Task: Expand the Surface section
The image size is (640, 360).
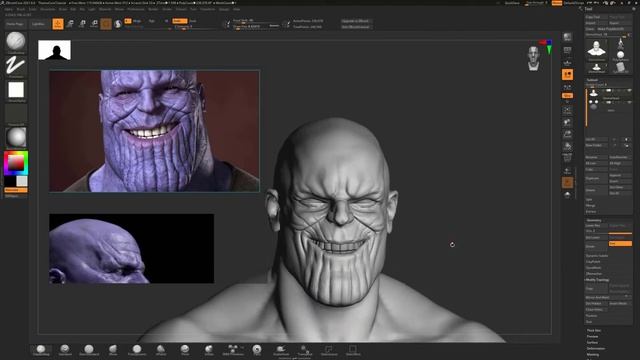Action: coord(592,342)
